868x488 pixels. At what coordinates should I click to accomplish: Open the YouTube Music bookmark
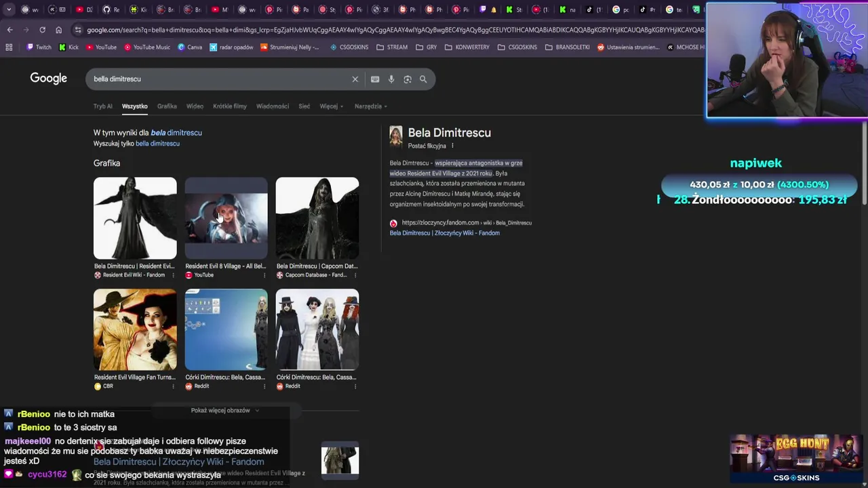pos(147,47)
